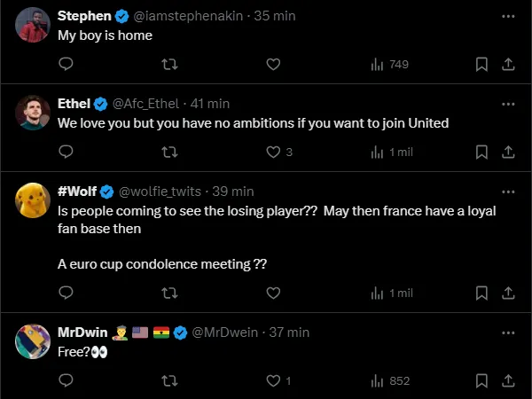The image size is (532, 399).
Task: Reply to MrDwin's "Free?" tweet
Action: (x=66, y=380)
